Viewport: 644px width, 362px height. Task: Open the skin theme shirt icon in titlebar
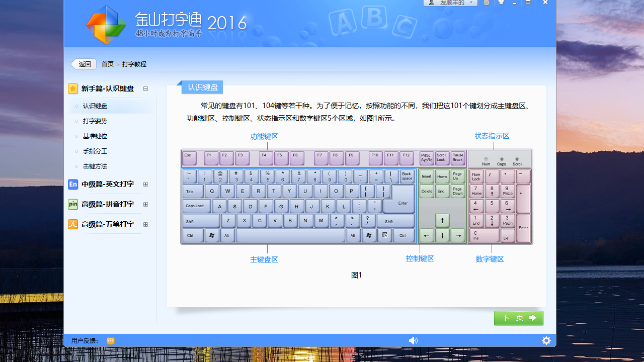click(501, 3)
